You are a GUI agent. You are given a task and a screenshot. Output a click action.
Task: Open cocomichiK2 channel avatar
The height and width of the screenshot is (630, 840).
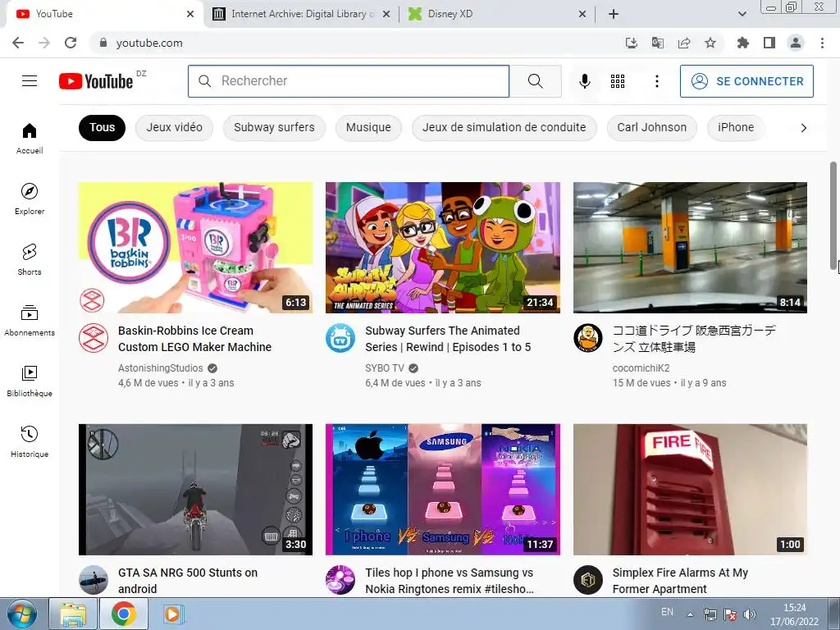pyautogui.click(x=587, y=338)
